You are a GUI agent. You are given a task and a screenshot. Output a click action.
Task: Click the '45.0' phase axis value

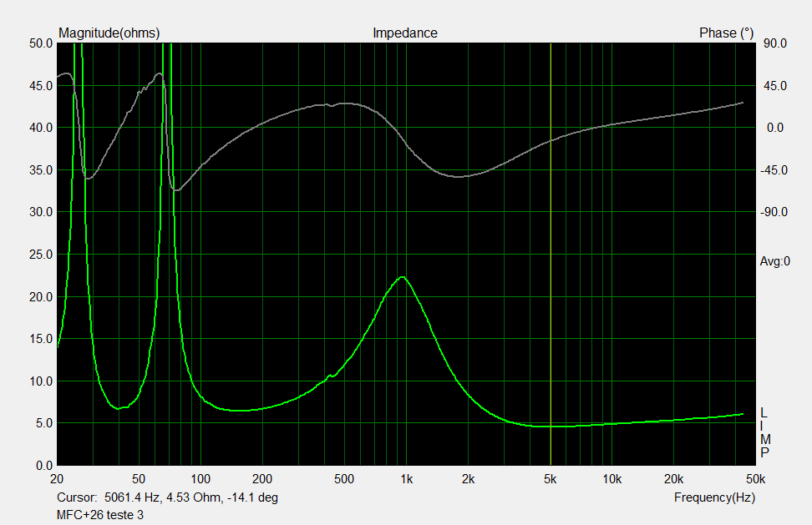[x=775, y=86]
